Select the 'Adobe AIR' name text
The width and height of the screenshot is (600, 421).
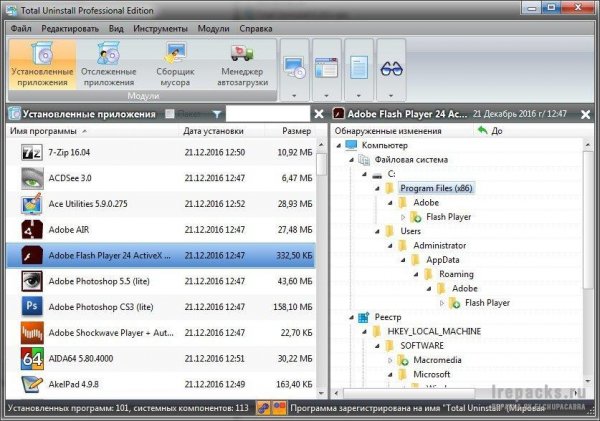pyautogui.click(x=68, y=230)
